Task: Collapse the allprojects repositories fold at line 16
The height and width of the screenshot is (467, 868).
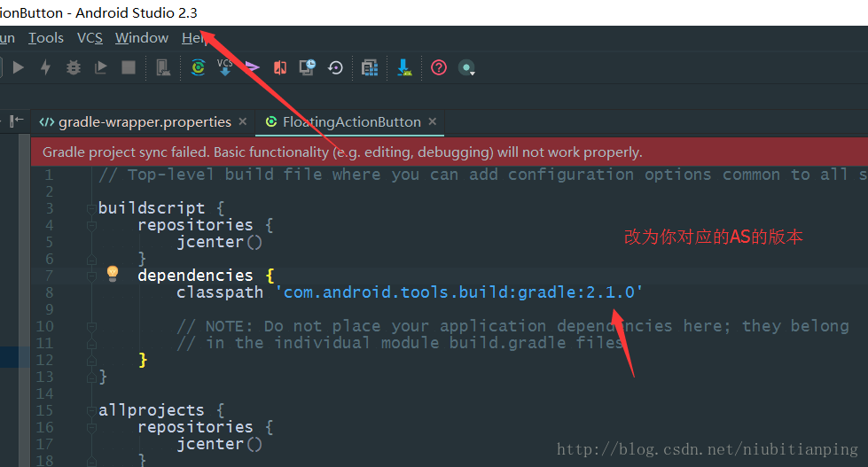Action: [x=91, y=428]
